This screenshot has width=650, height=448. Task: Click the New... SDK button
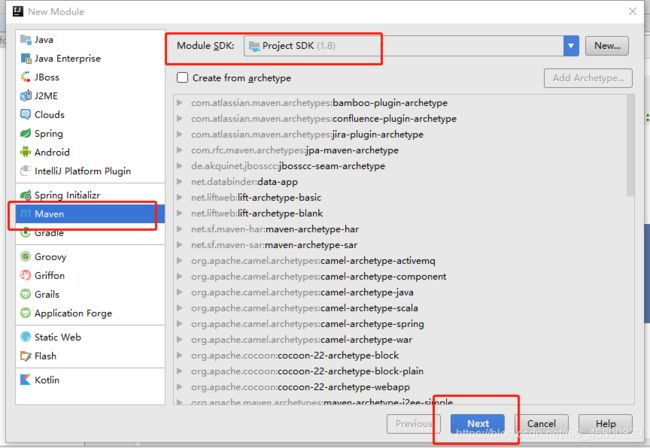[x=607, y=46]
